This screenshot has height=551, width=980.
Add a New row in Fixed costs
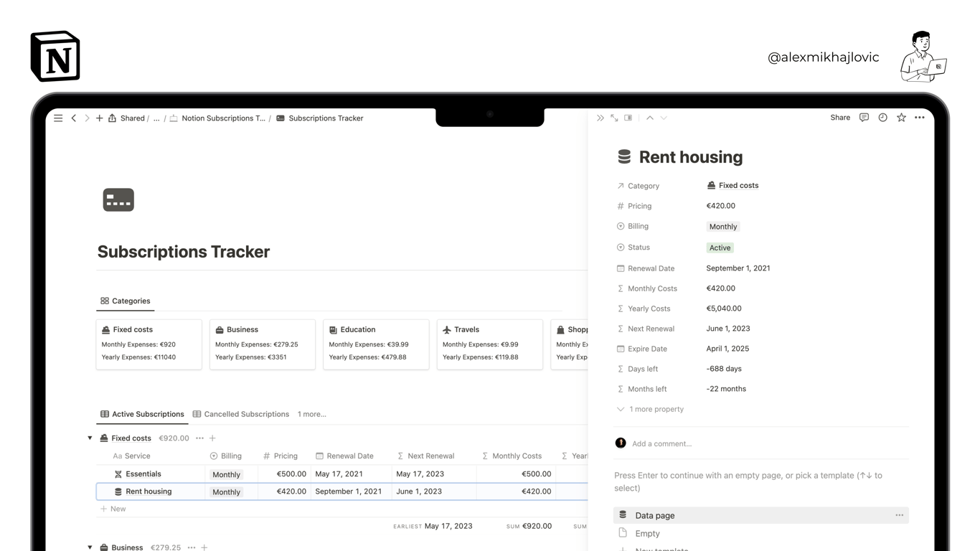113,509
